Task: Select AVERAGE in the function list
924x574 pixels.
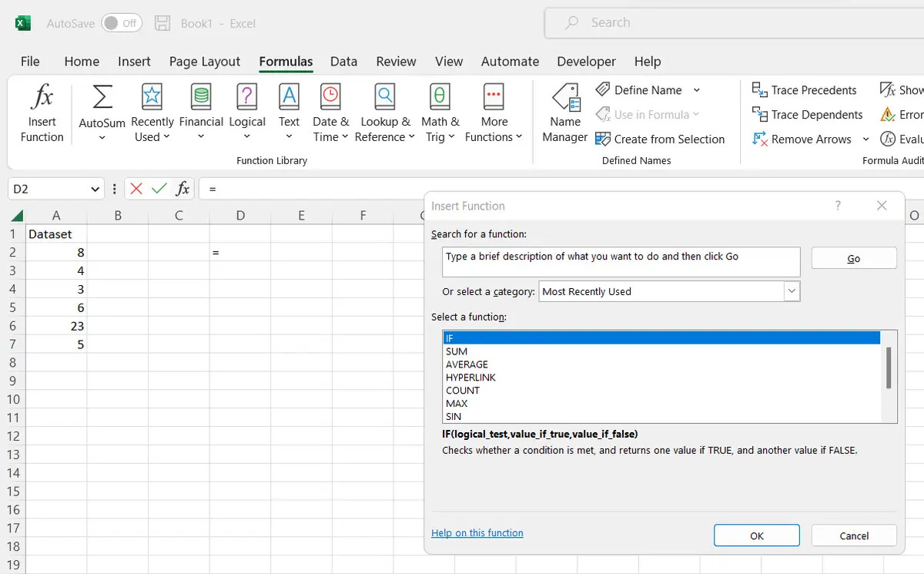Action: pos(467,364)
